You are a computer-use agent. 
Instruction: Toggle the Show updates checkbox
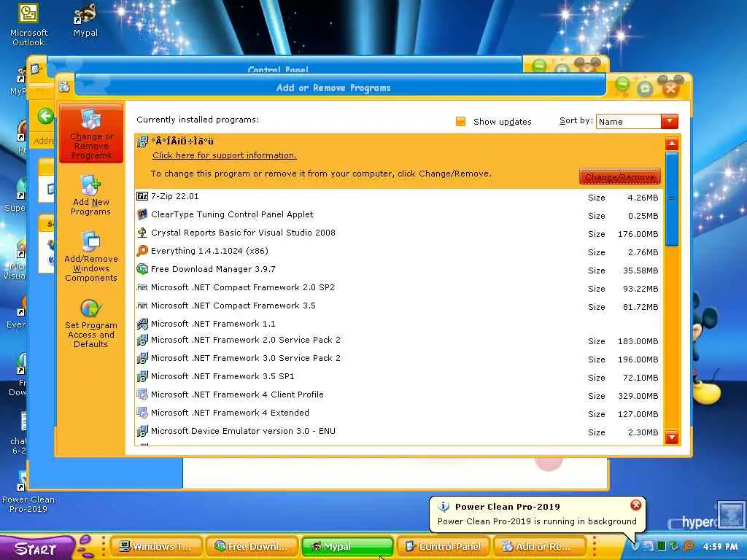pos(460,122)
